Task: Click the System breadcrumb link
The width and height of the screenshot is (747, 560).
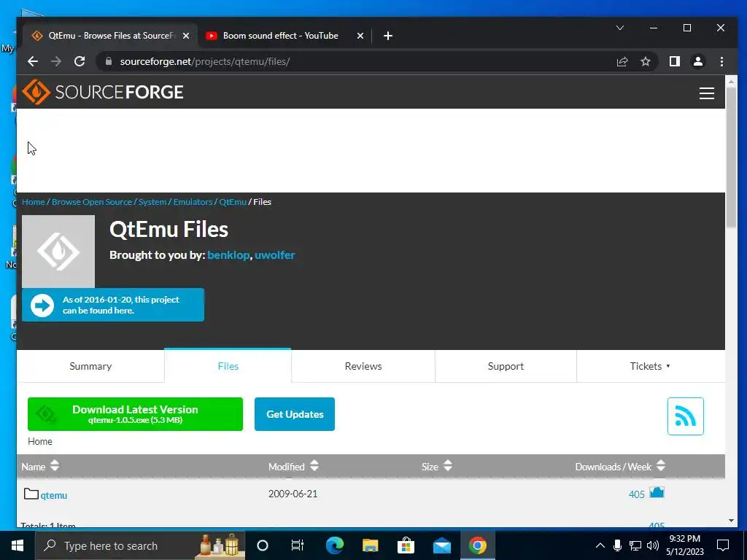Action: [x=152, y=202]
